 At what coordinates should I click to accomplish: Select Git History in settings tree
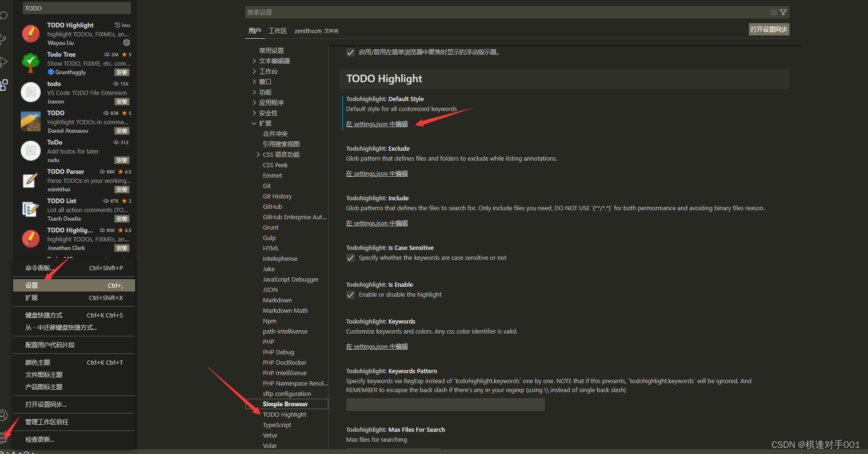tap(277, 196)
